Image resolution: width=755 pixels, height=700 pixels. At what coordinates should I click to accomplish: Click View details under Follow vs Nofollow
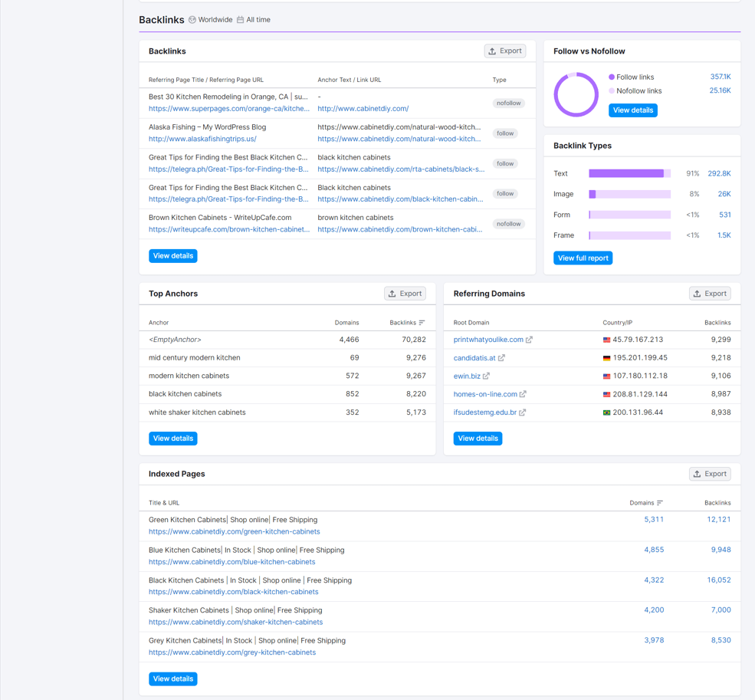tap(632, 110)
